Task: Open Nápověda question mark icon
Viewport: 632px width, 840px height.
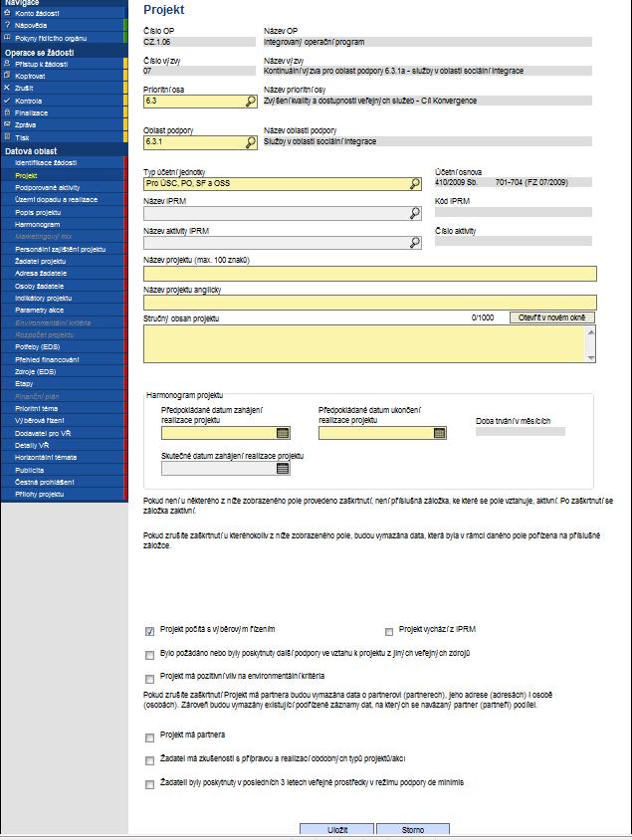Action: pos(7,25)
